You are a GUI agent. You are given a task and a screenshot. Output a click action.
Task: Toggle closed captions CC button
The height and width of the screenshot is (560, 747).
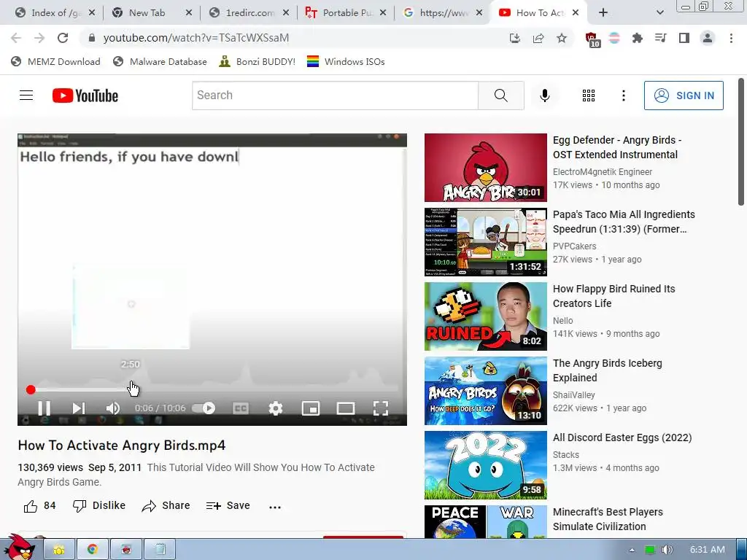pyautogui.click(x=241, y=408)
